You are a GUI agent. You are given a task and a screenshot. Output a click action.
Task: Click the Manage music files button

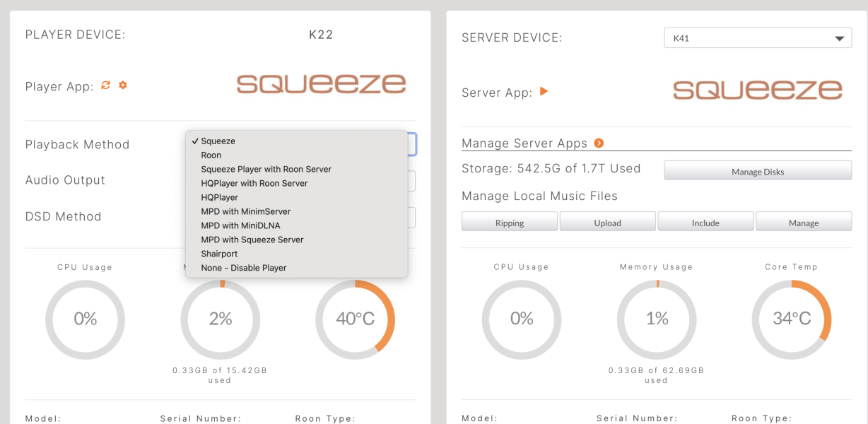coord(803,223)
